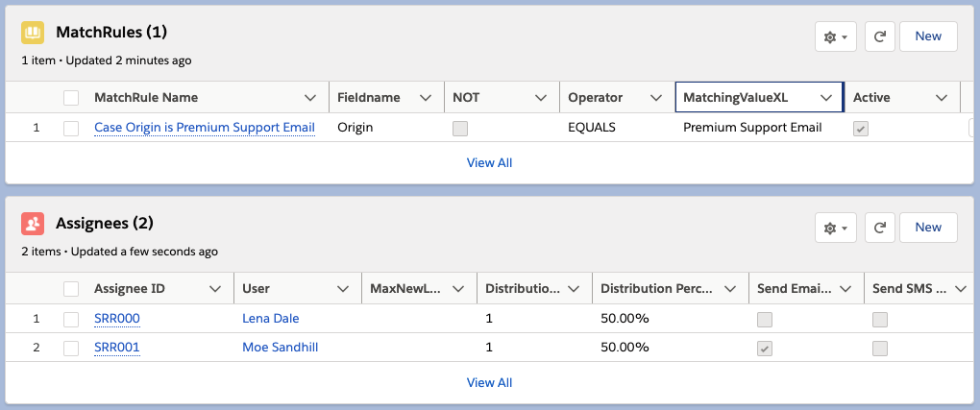Toggle NOT checkbox for Case Origin rule

tap(460, 128)
